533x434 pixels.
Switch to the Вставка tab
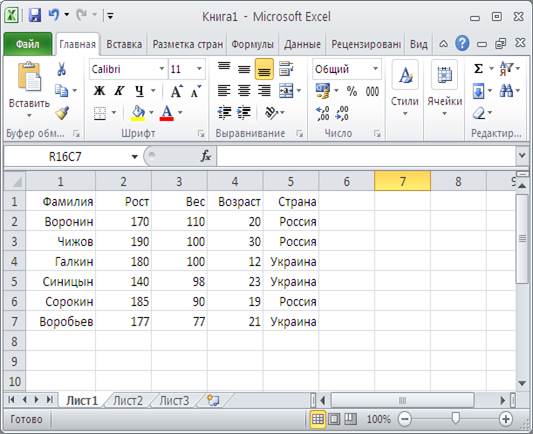click(x=124, y=44)
